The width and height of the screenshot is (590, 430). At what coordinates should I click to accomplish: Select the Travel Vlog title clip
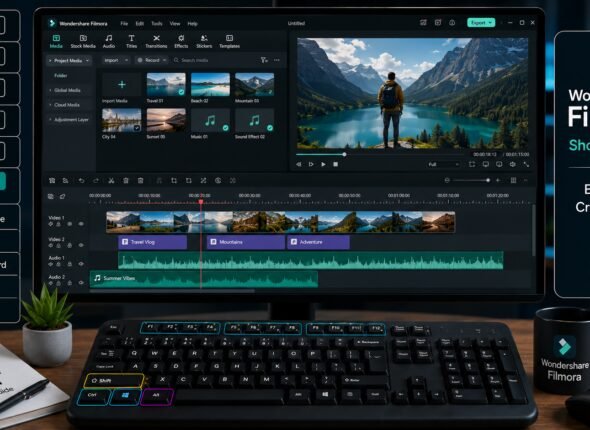(152, 242)
